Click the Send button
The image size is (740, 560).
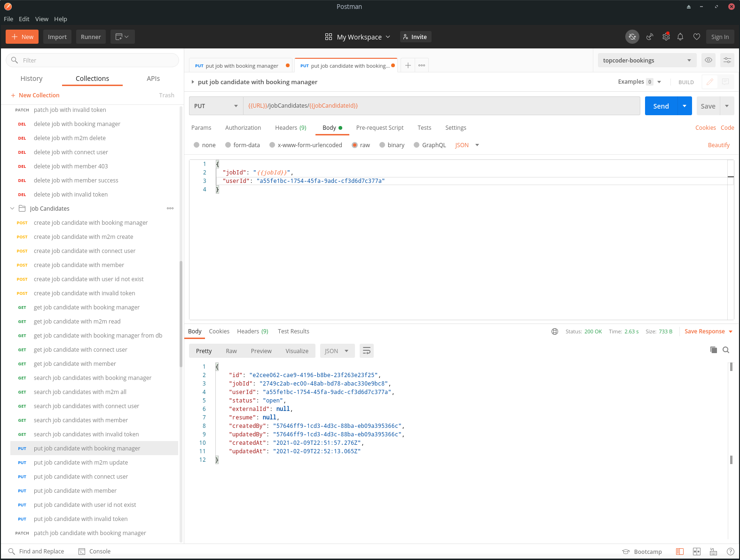(x=661, y=106)
